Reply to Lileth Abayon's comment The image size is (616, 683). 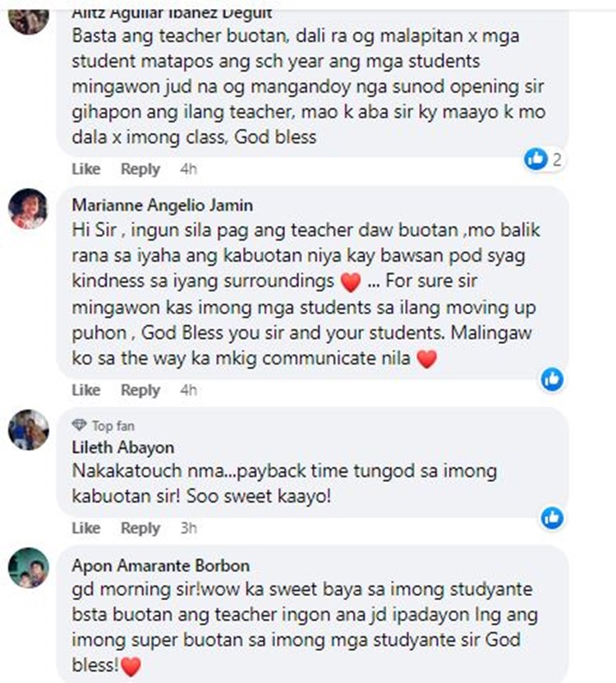140,528
